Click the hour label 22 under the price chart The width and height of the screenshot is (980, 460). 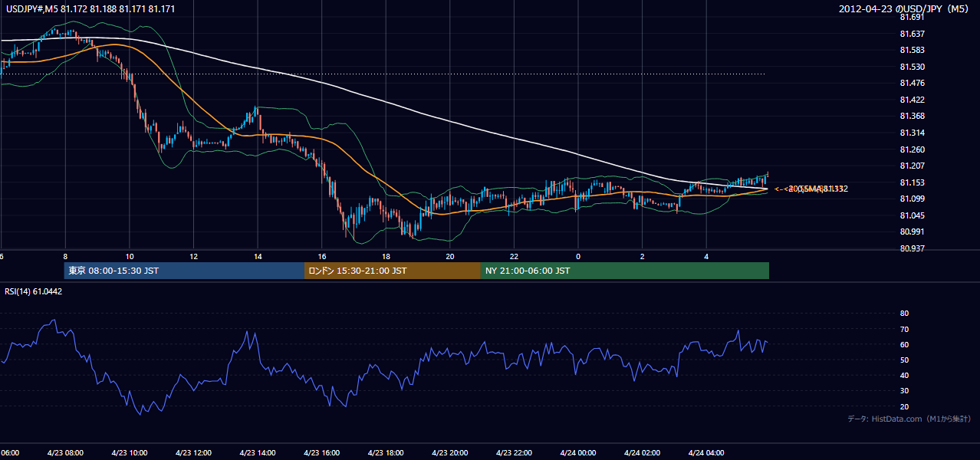pos(515,257)
